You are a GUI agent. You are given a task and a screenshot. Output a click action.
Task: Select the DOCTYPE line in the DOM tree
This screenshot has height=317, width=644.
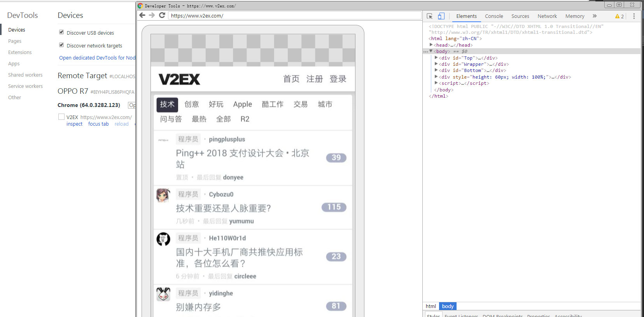click(x=516, y=30)
